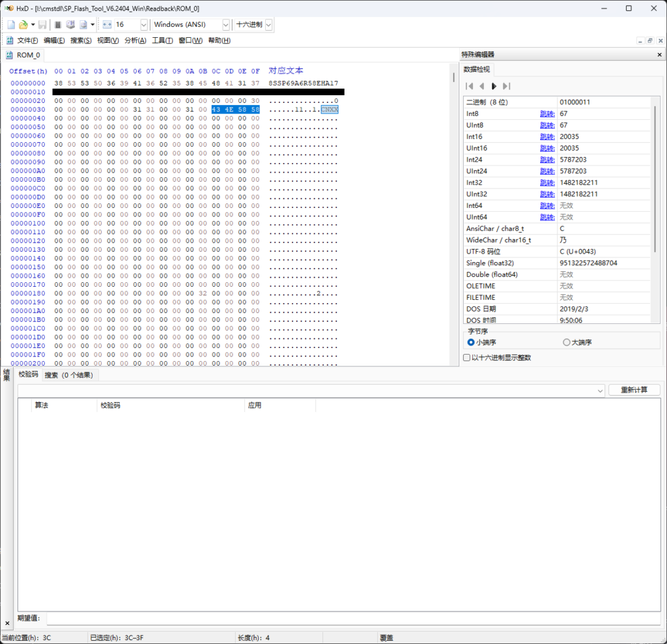667x644 pixels.
Task: Select the 小端序 radio button
Action: click(471, 342)
